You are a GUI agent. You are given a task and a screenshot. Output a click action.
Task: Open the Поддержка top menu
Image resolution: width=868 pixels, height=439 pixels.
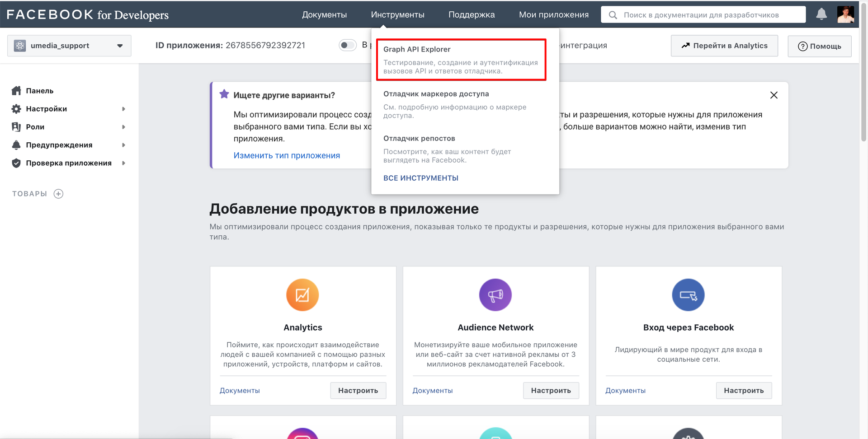click(472, 14)
